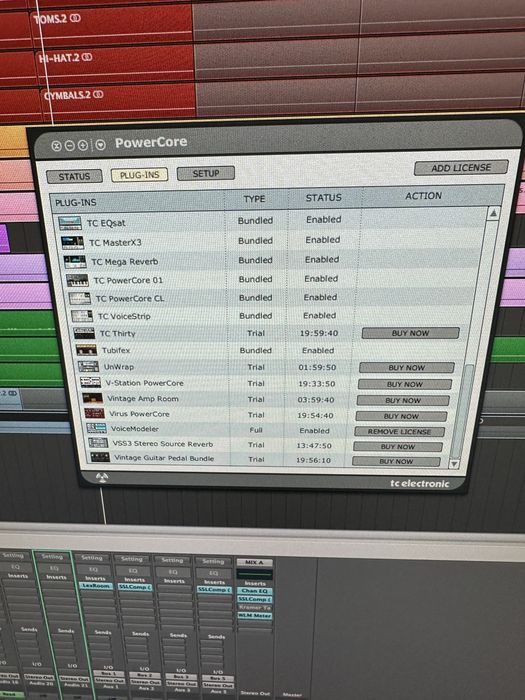
Task: Click the VoiceModeler plug-in thumbnail
Action: point(97,429)
